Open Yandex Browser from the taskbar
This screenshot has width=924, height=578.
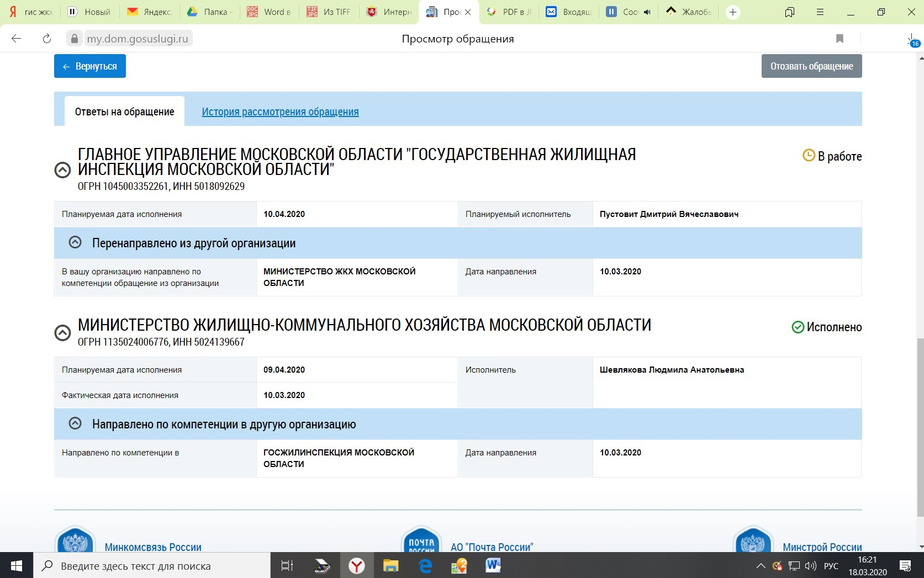click(x=357, y=565)
